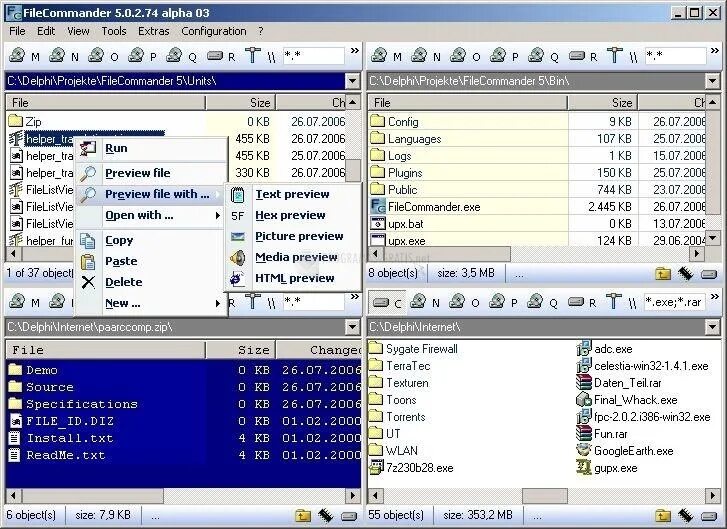The width and height of the screenshot is (727, 529).
Task: Open path dropdown of C:\Delphi\Internet panel
Action: 713,327
